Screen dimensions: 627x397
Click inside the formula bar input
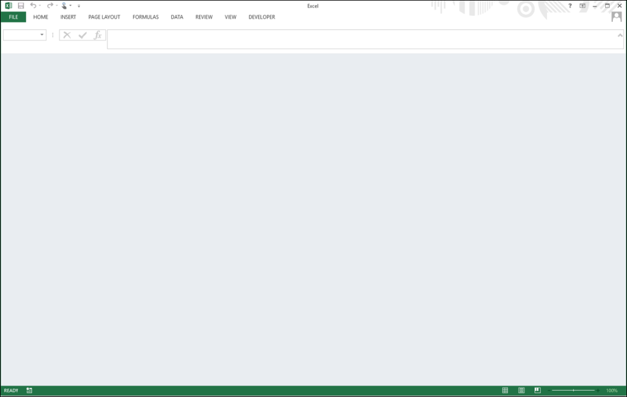[x=362, y=39]
